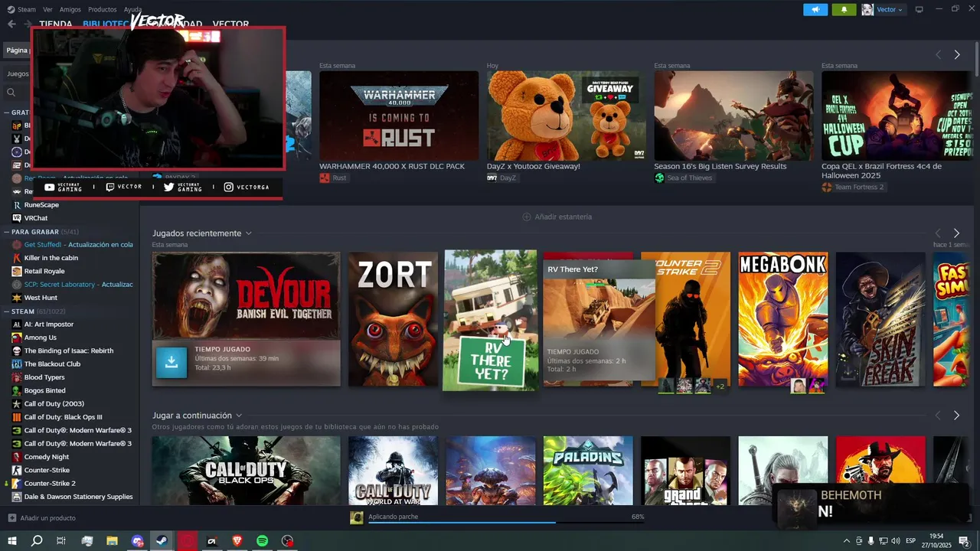The height and width of the screenshot is (551, 980).
Task: Advance the news carousel right arrow
Action: pyautogui.click(x=957, y=54)
